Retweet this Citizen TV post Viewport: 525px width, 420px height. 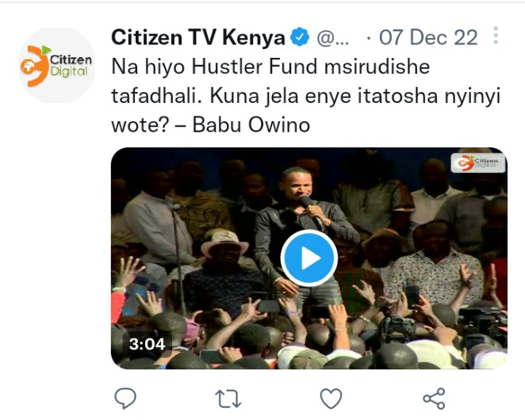pyautogui.click(x=228, y=399)
